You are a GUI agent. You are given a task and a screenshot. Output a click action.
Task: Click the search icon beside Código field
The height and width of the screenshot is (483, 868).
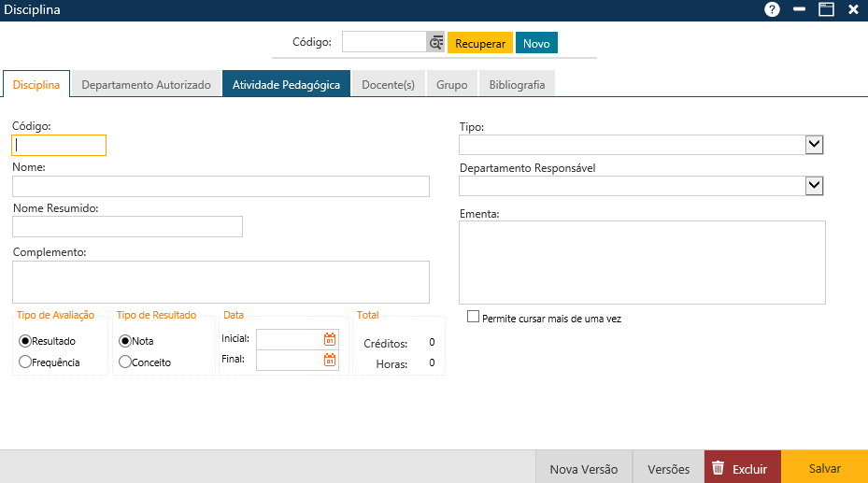pyautogui.click(x=435, y=43)
